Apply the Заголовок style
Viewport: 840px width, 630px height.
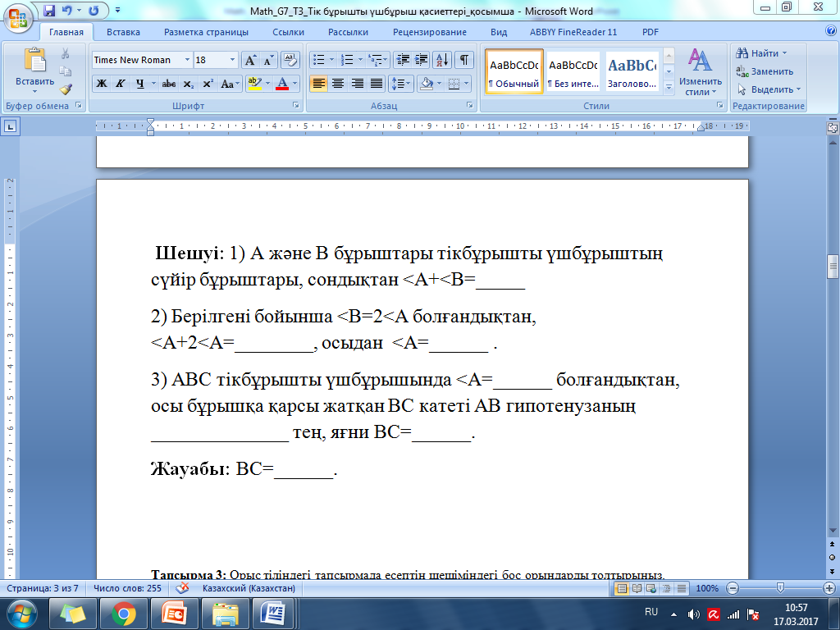[632, 72]
